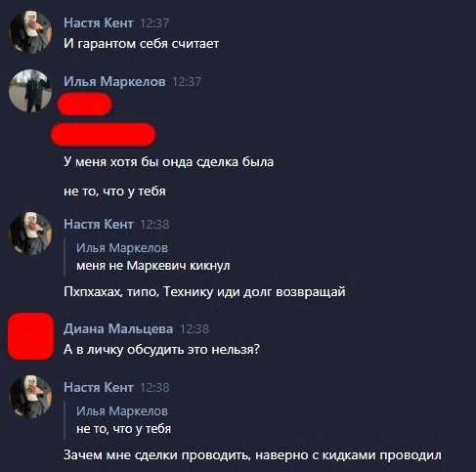476x472 pixels.
Task: Open the Илья Маркелов sender name link
Action: (114, 81)
